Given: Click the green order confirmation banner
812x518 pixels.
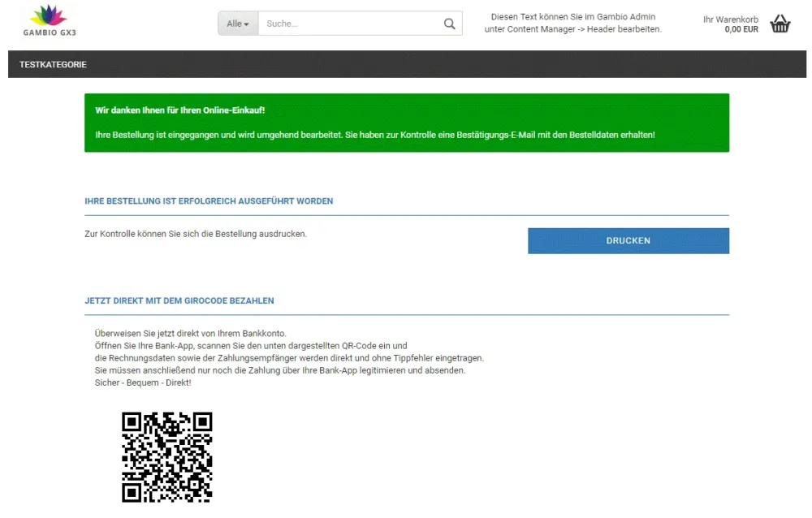Looking at the screenshot, I should 407,123.
